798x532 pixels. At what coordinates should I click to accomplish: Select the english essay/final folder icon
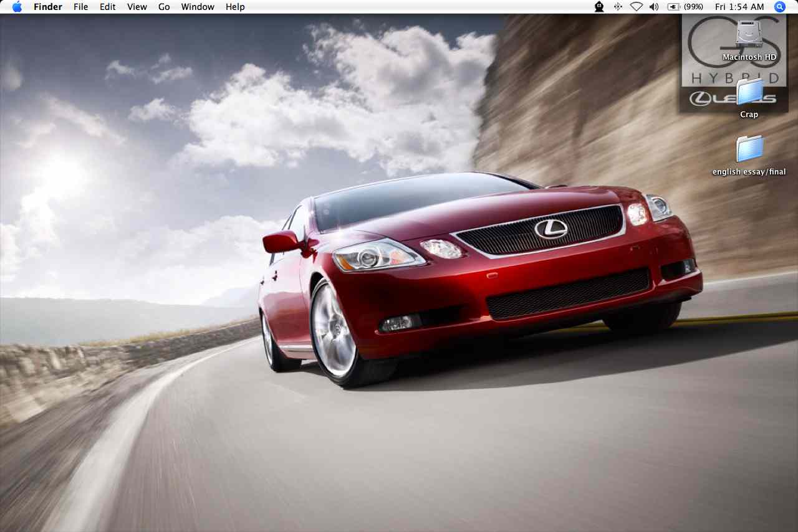749,150
